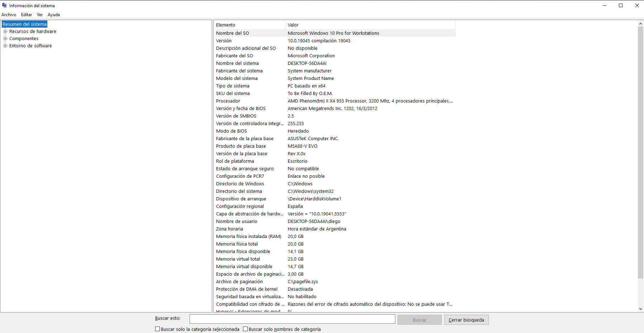Click the scroll up arrow
The width and height of the screenshot is (644, 333).
tap(640, 24)
